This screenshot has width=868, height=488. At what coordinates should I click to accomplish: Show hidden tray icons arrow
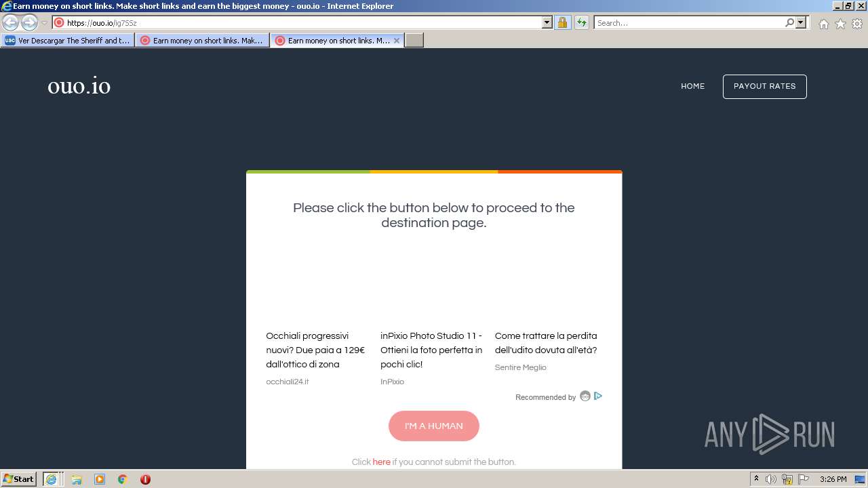pos(756,479)
